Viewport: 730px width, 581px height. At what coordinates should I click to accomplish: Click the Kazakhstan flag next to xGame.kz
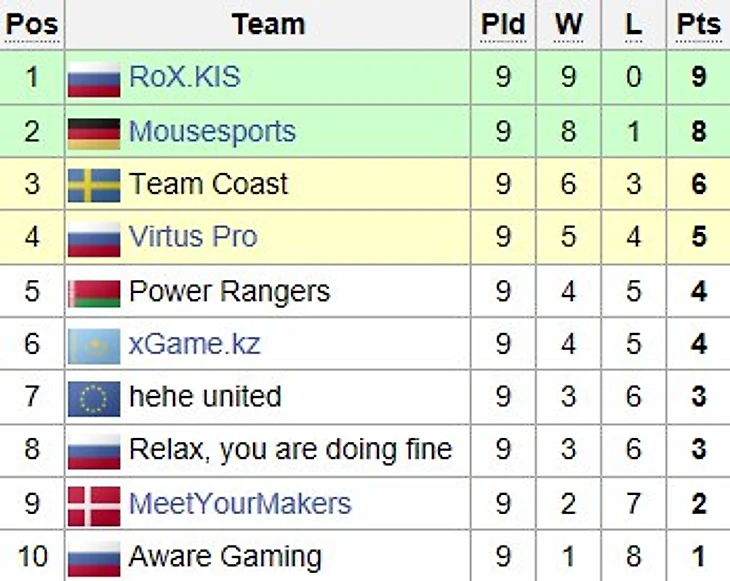coord(94,346)
